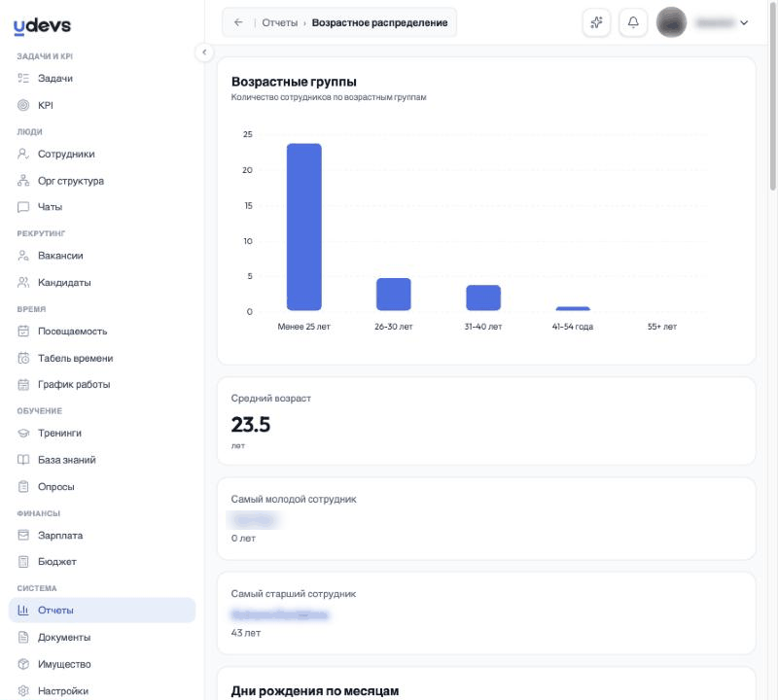Open Табель времени

pos(102,358)
